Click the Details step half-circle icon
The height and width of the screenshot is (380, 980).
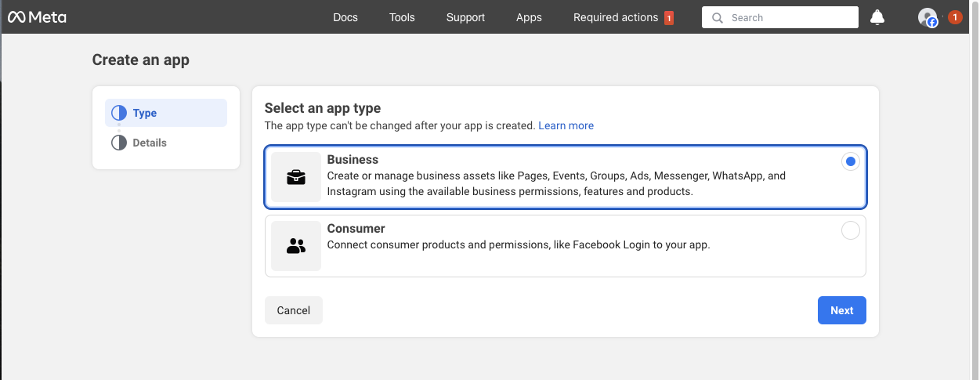119,143
